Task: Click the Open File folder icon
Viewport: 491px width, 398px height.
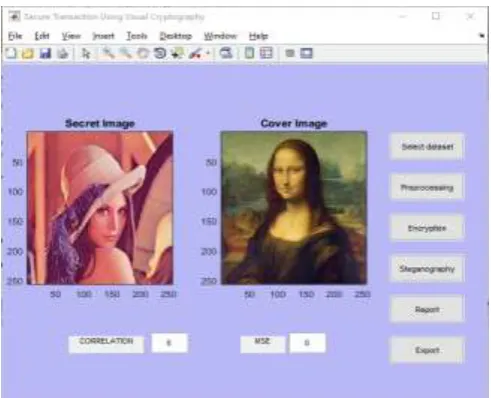Action: tap(28, 53)
